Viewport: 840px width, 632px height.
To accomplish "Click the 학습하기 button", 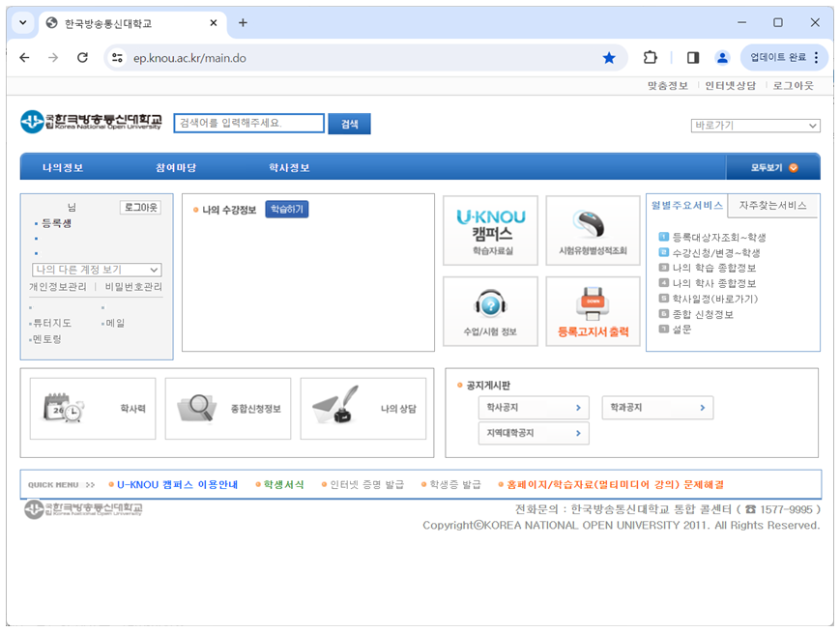I will coord(287,210).
